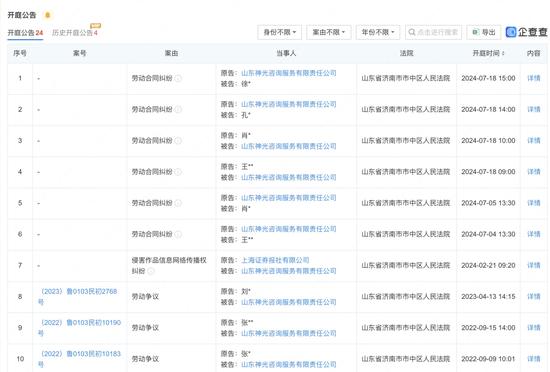The width and height of the screenshot is (550, 372).
Task: Open case number (2023)鲁0103民初2768号 link
Action: click(x=79, y=296)
